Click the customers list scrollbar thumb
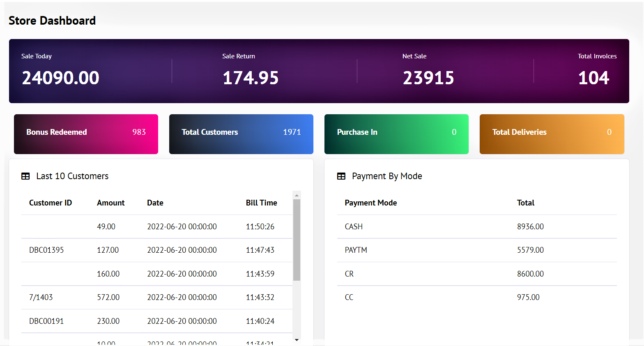 tap(297, 240)
